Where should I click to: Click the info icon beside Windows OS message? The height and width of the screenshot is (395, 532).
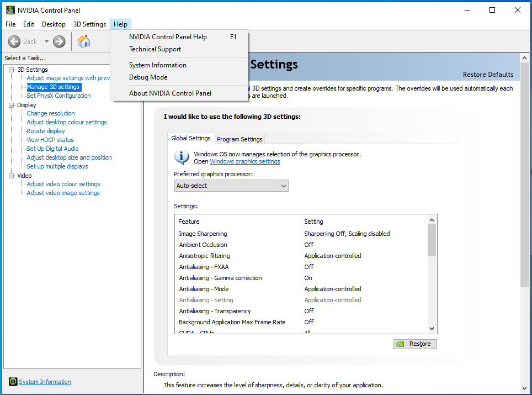tap(182, 157)
